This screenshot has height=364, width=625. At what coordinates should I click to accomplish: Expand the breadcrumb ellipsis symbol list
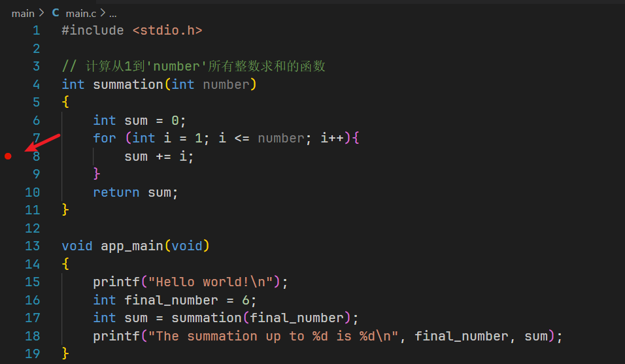pyautogui.click(x=112, y=13)
